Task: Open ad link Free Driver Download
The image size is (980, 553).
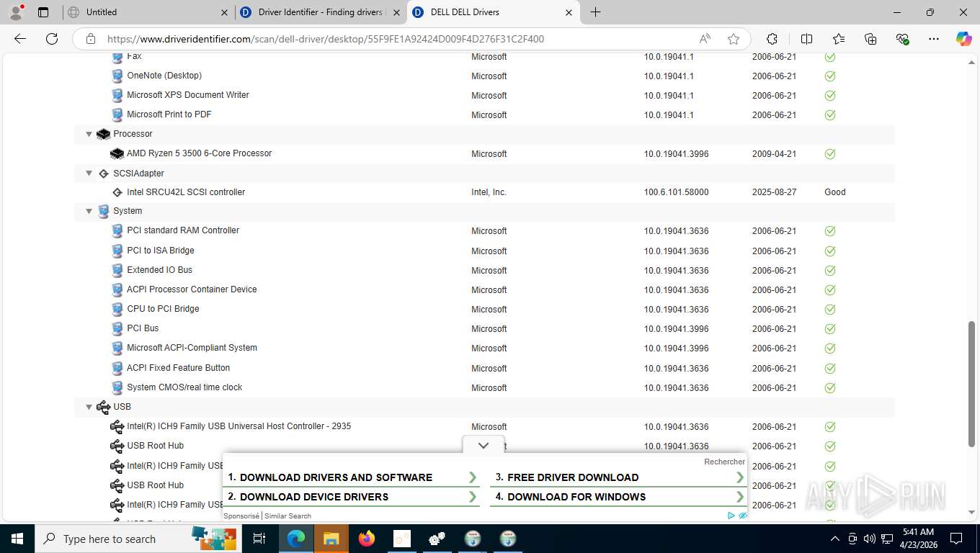Action: point(619,477)
